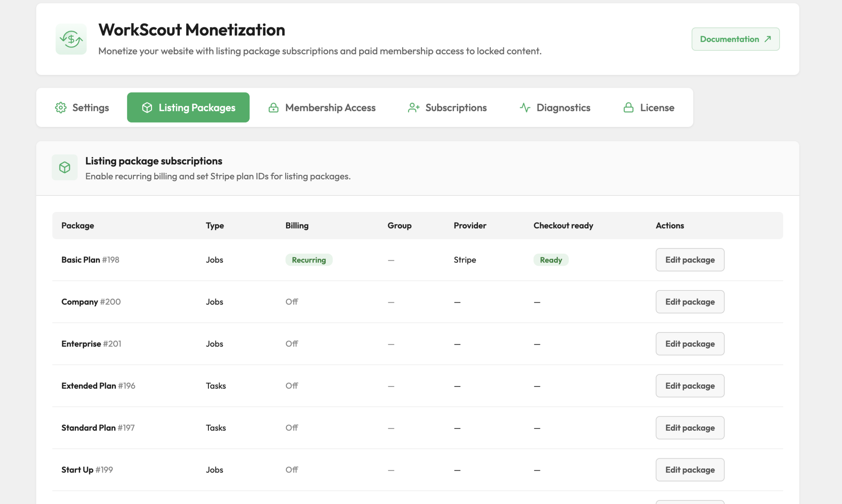Edit package for Enterprise #201
This screenshot has width=842, height=504.
690,344
